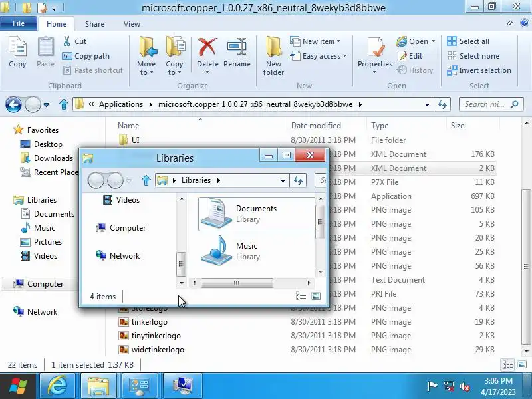This screenshot has width=532, height=399.
Task: Open the Documents library in Libraries window
Action: point(257,213)
